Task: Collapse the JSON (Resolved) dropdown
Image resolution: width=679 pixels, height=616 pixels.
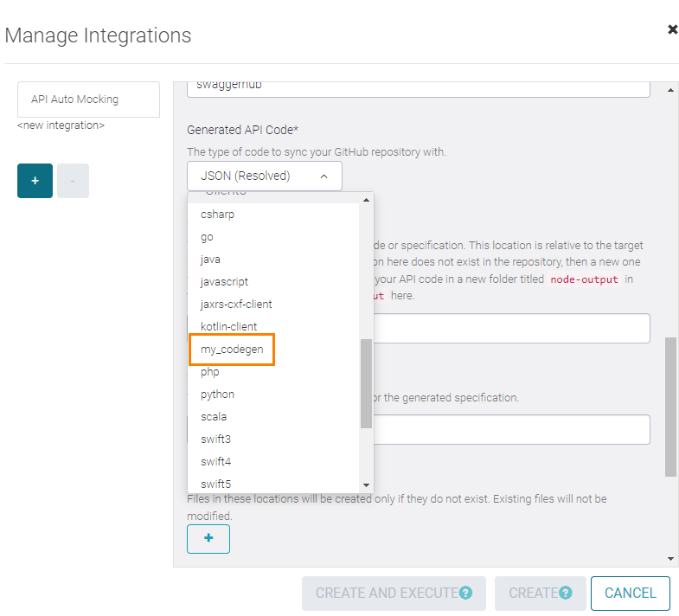Action: [264, 176]
